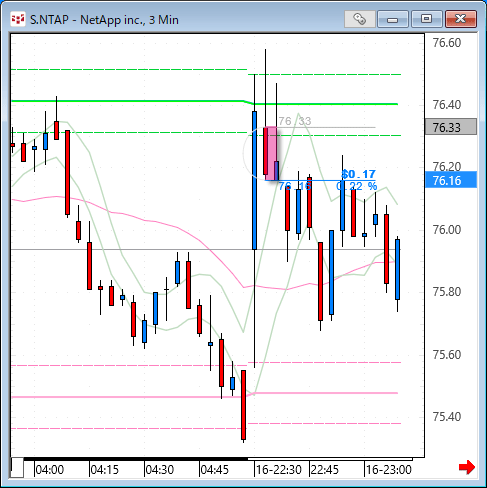Image resolution: width=487 pixels, height=488 pixels.
Task: Click the 75.60 price axis label
Action: [447, 355]
